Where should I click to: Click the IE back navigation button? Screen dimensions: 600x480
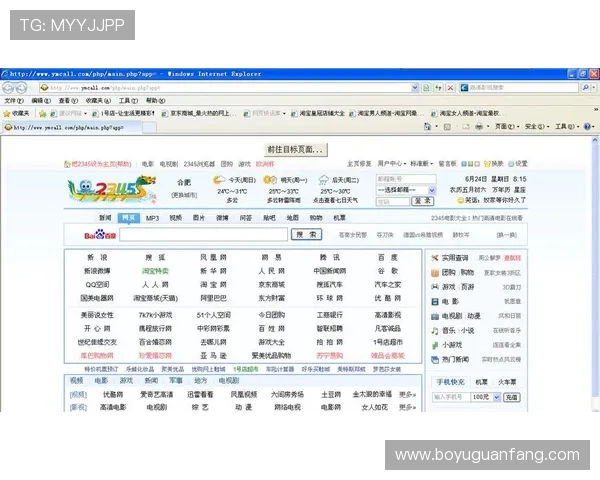[x=8, y=88]
